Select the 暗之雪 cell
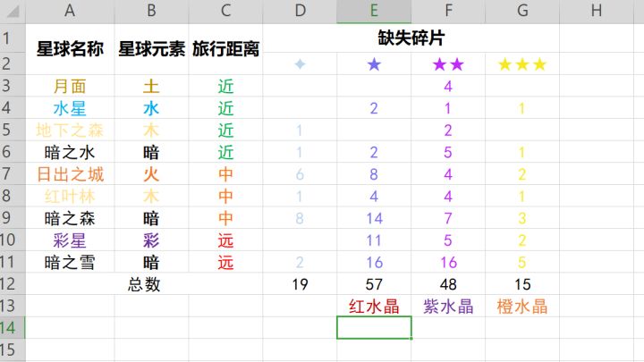 pos(70,262)
